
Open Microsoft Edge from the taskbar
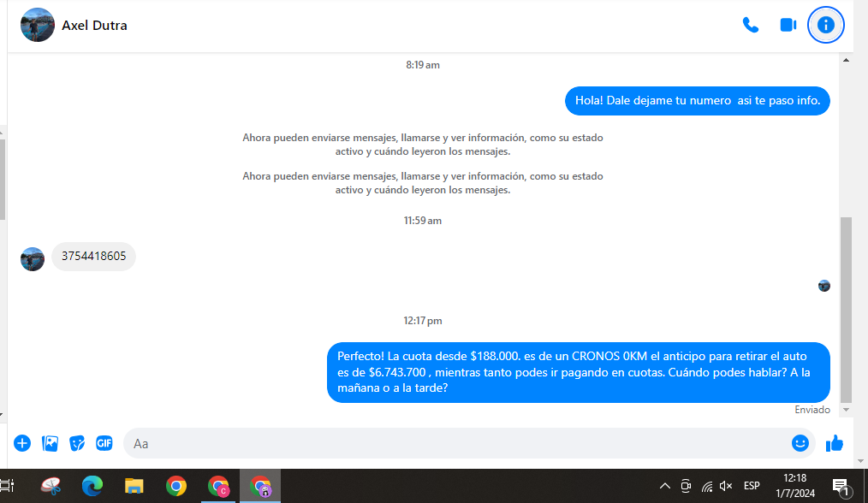click(92, 487)
